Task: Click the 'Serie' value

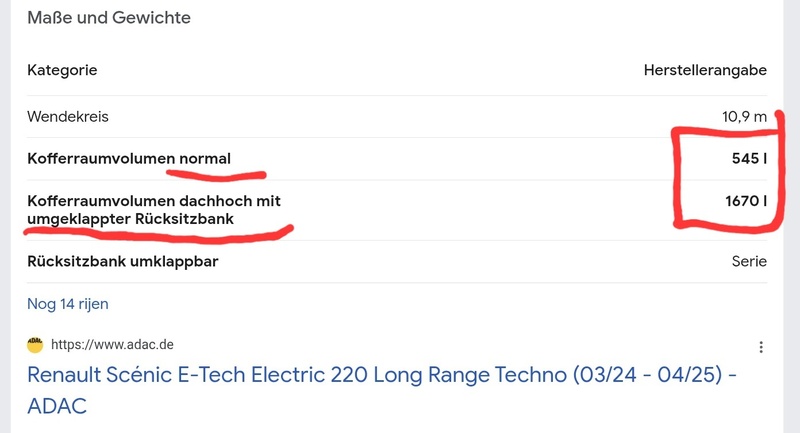Action: tap(749, 261)
